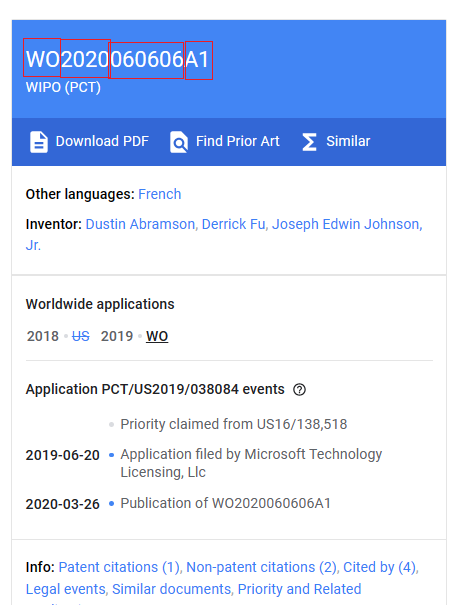Click the Inventor label
Viewport: 452px width, 605px height.
[54, 224]
